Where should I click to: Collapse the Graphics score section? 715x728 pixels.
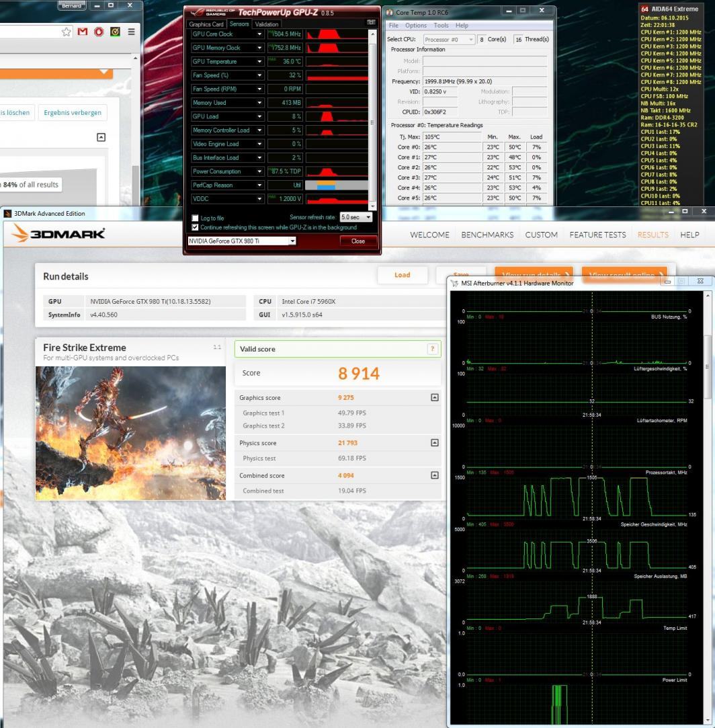(435, 397)
